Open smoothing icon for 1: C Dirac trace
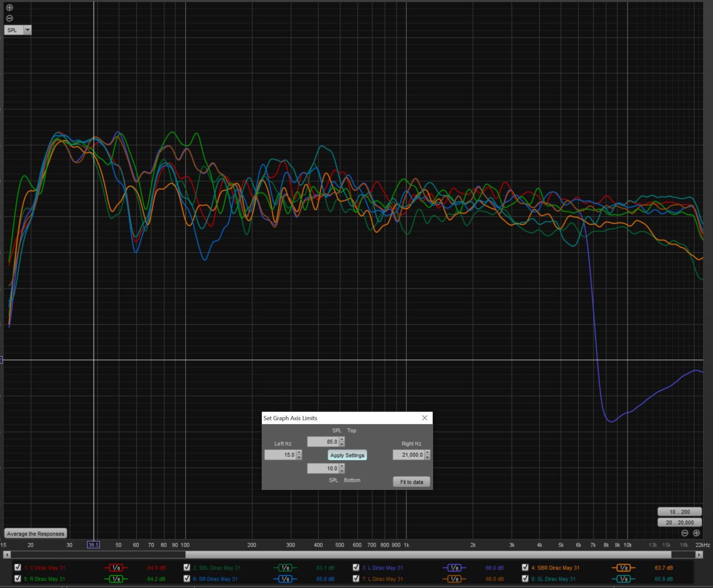The image size is (713, 588). (x=115, y=568)
